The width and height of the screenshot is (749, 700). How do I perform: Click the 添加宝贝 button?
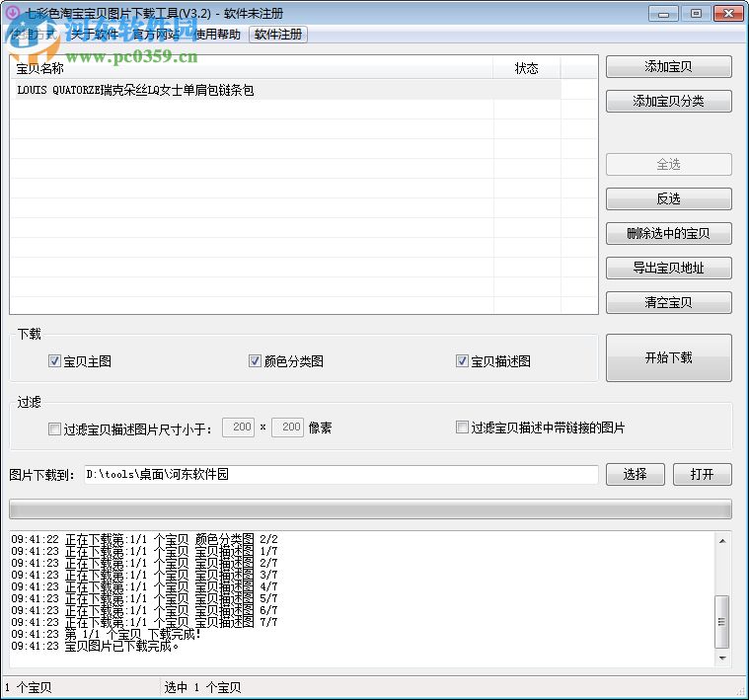[669, 66]
